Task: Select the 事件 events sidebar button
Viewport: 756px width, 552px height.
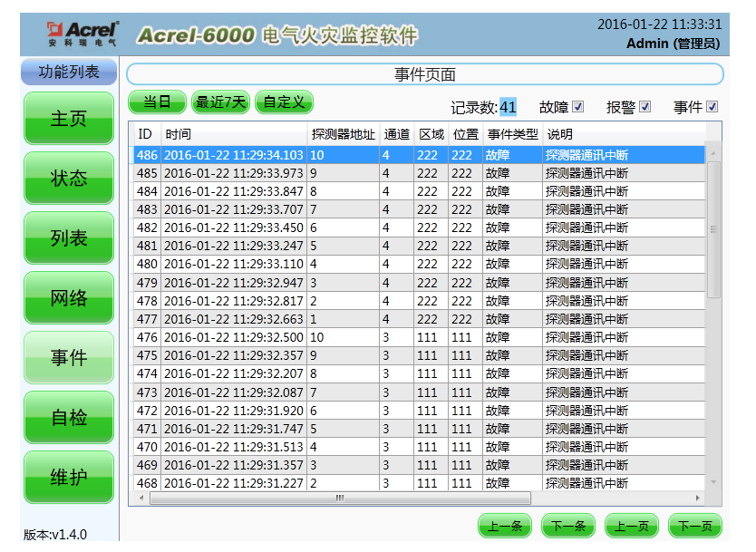Action: 69,358
